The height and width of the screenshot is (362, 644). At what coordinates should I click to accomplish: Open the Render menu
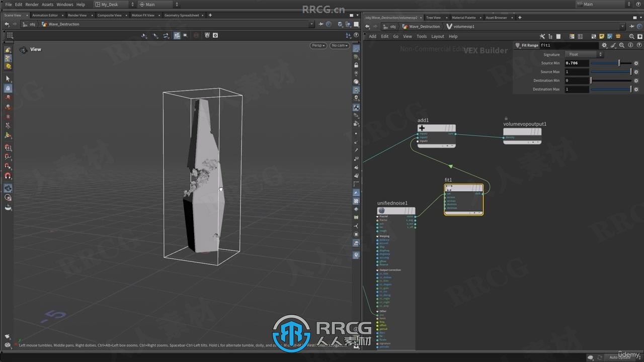[32, 4]
